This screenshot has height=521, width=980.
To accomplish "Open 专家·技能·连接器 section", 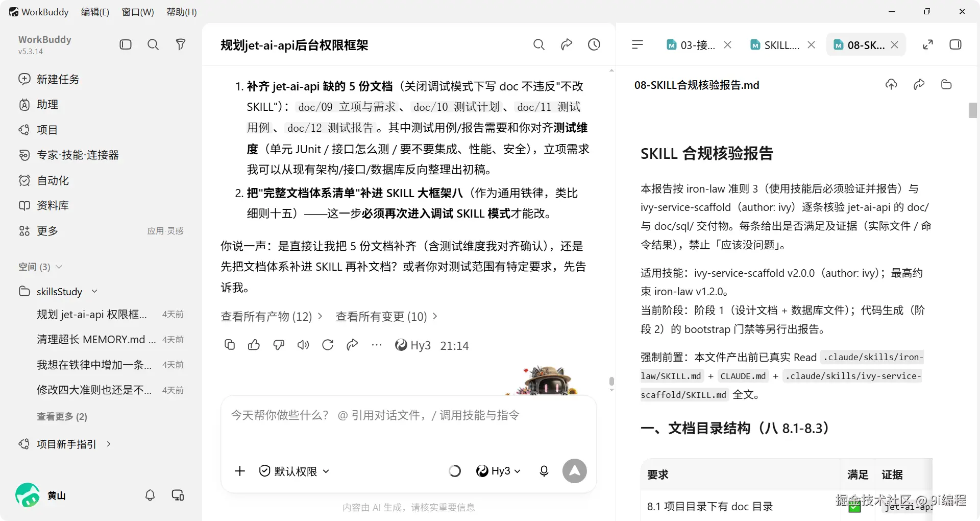I will coord(69,155).
